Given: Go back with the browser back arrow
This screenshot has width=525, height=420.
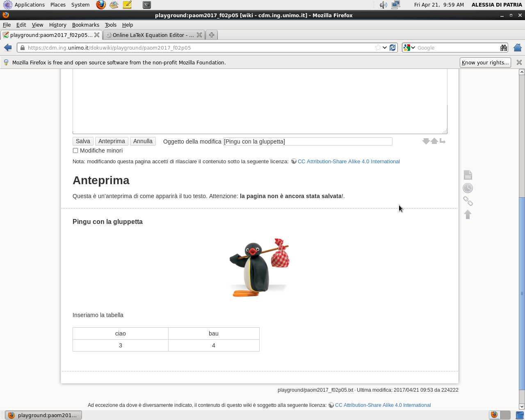Looking at the screenshot, I should click(x=8, y=48).
